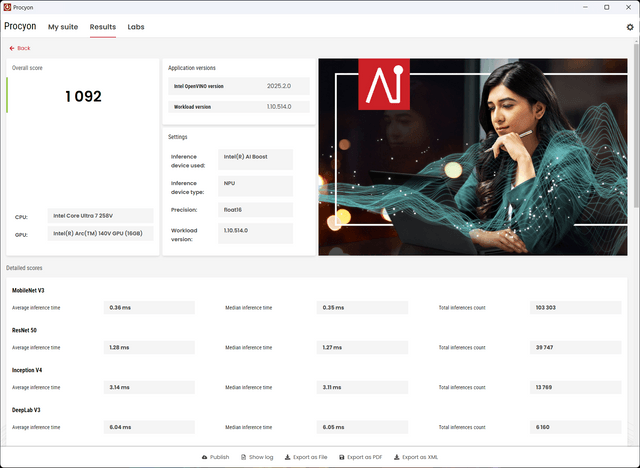Export the result as File
The width and height of the screenshot is (640, 468).
[306, 457]
